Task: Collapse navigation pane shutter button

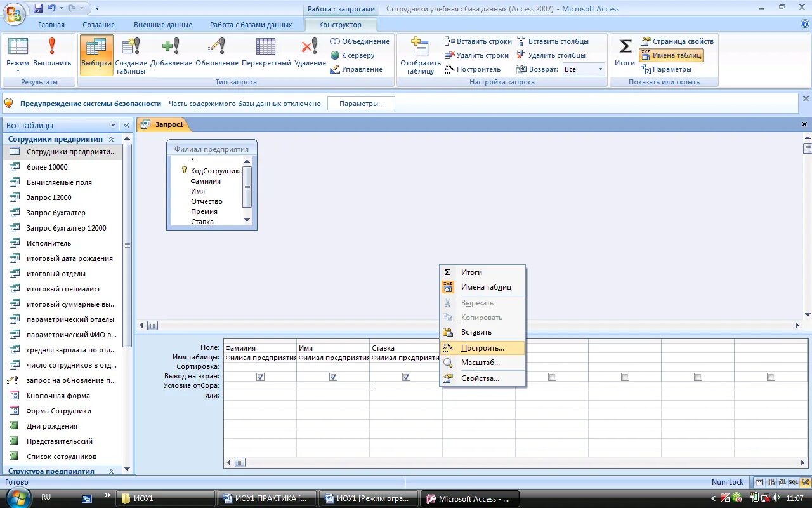Action: tap(126, 125)
